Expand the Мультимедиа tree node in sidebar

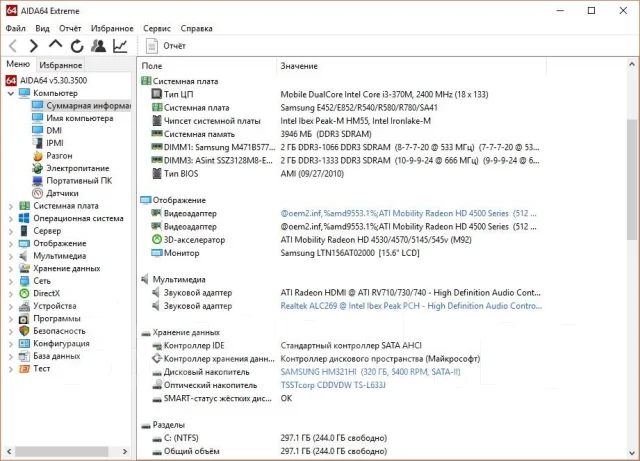(x=11, y=256)
